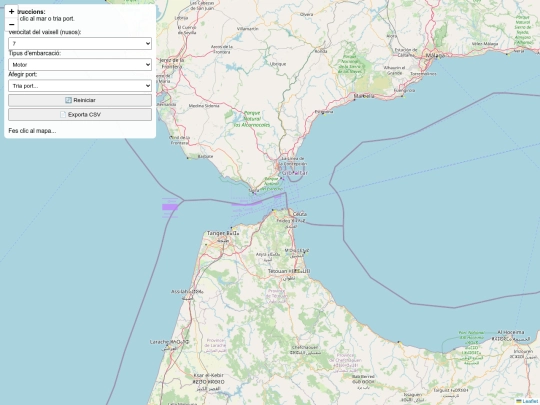Click the Olvera town label
The width and height of the screenshot is (540, 405).
click(x=307, y=14)
